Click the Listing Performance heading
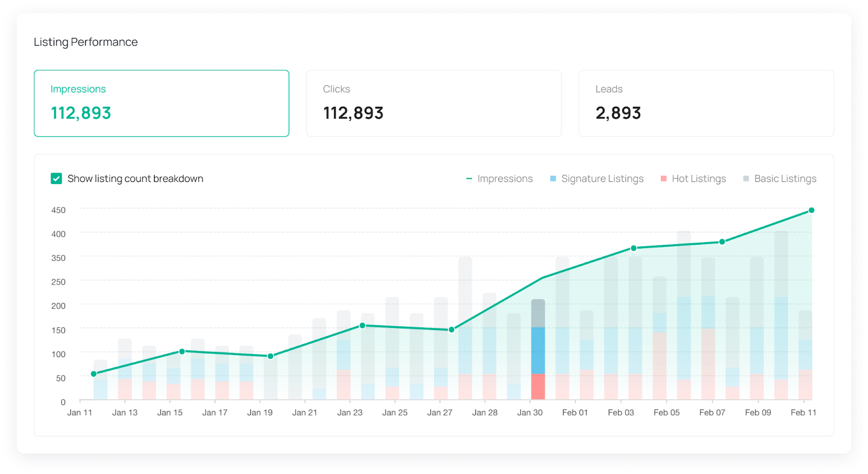 pyautogui.click(x=86, y=42)
